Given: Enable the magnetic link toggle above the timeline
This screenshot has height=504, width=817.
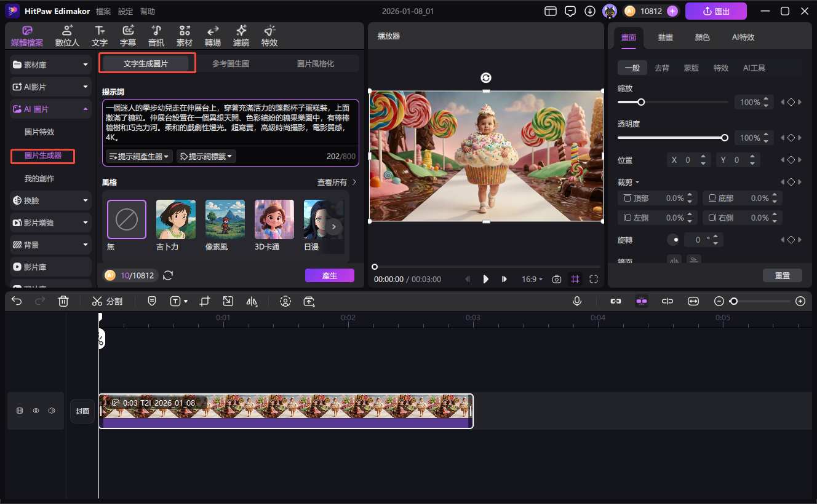Looking at the screenshot, I should coord(616,301).
